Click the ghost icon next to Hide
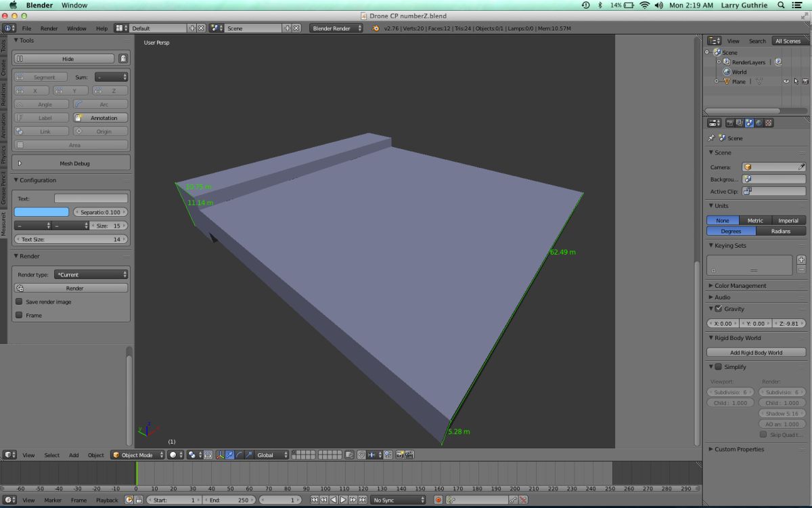 122,59
